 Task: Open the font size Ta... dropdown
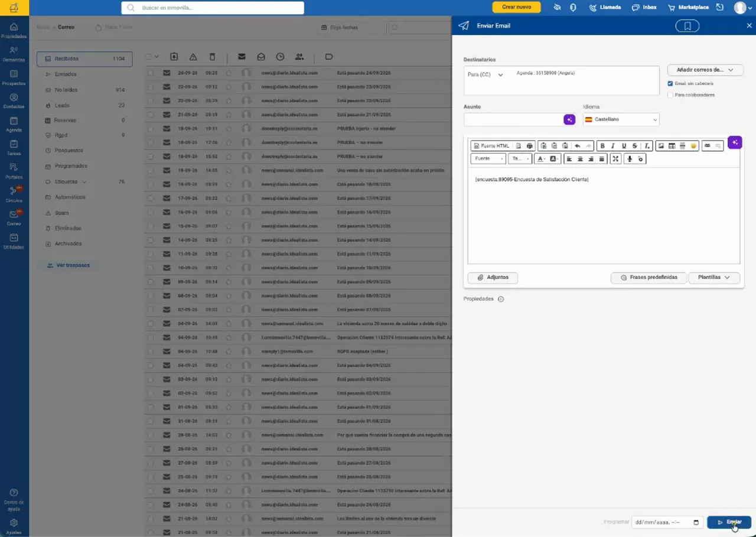(x=520, y=159)
